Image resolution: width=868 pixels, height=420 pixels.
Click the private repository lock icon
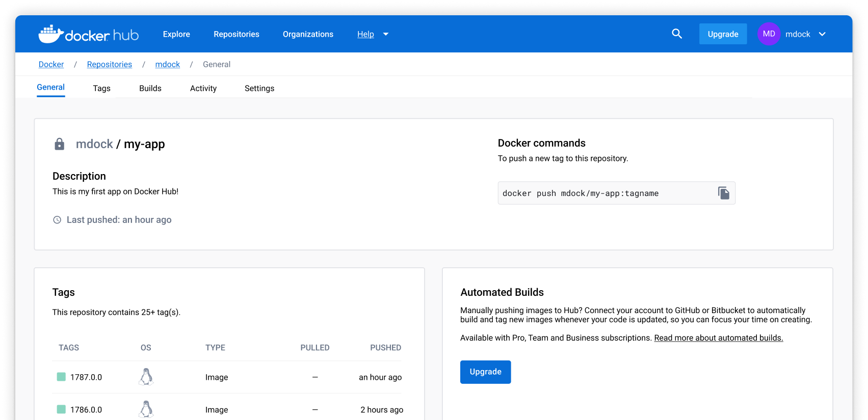(60, 144)
